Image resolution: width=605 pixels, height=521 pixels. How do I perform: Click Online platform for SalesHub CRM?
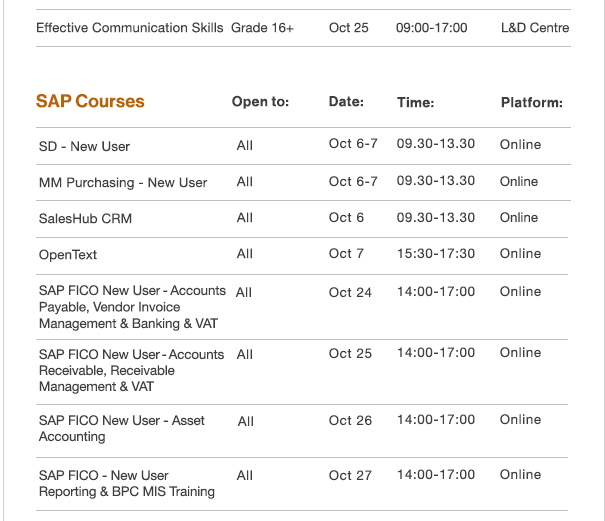tap(519, 218)
